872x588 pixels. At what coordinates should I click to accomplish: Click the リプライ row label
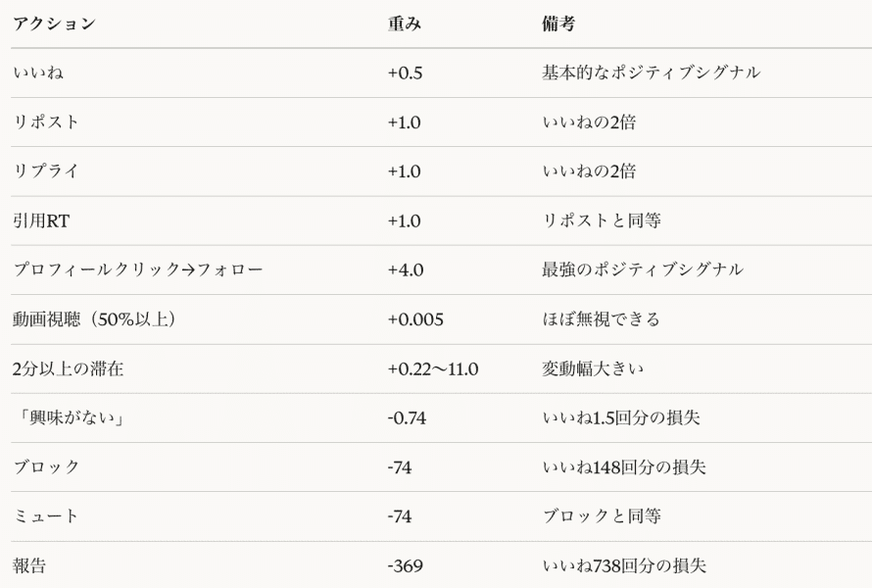click(x=45, y=171)
